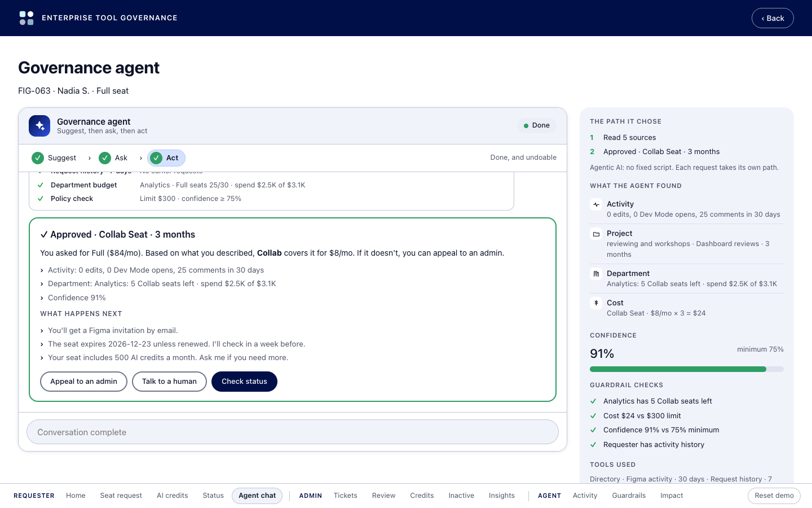Expand the Activity: 0 edits detail chevron
Viewport: 812px width, 508px height.
click(42, 270)
